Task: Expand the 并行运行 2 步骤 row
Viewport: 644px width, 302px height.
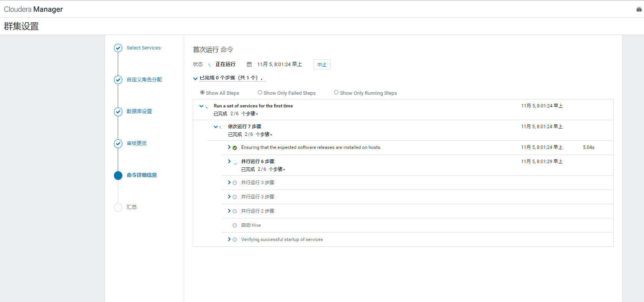Action: point(229,211)
